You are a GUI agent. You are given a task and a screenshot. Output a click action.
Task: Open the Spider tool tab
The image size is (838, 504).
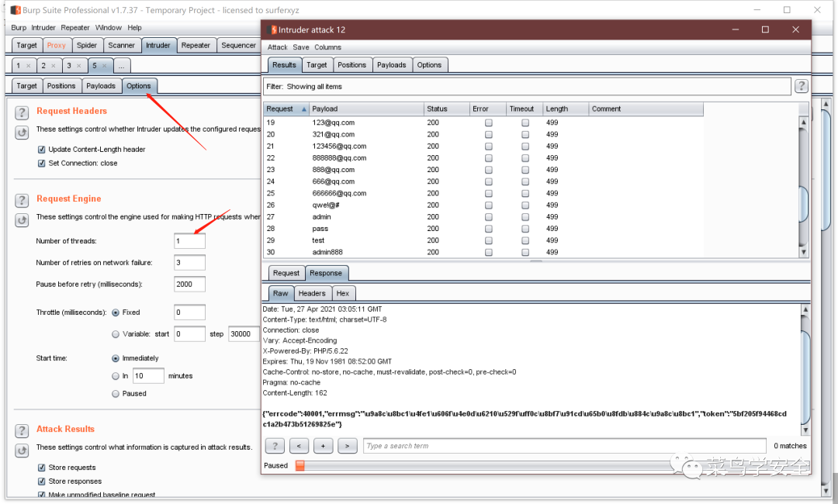click(x=87, y=46)
